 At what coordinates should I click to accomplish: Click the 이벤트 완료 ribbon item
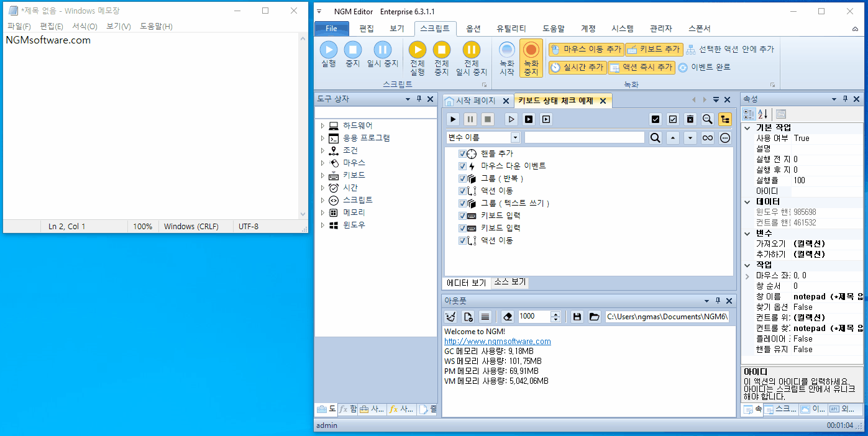(705, 67)
